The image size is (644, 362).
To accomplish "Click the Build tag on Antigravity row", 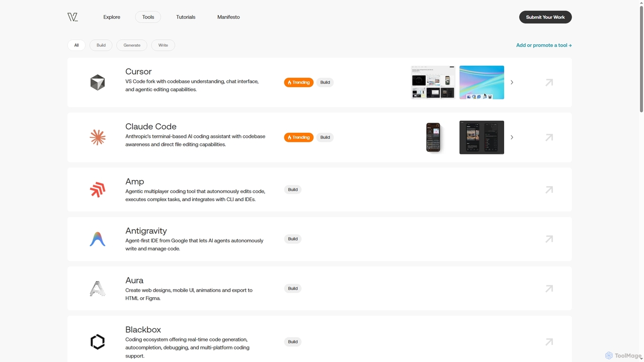I will (293, 239).
